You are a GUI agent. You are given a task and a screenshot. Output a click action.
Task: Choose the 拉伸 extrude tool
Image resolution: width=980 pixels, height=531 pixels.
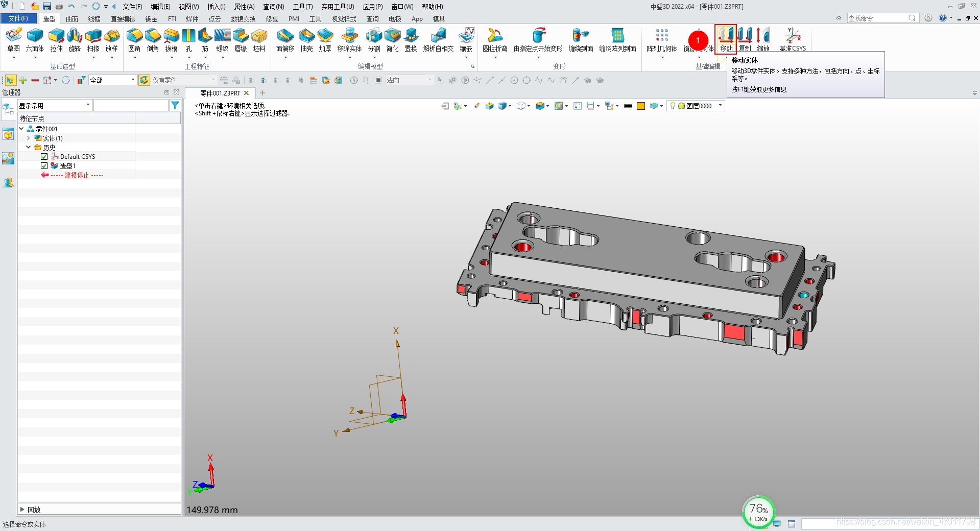tap(56, 40)
